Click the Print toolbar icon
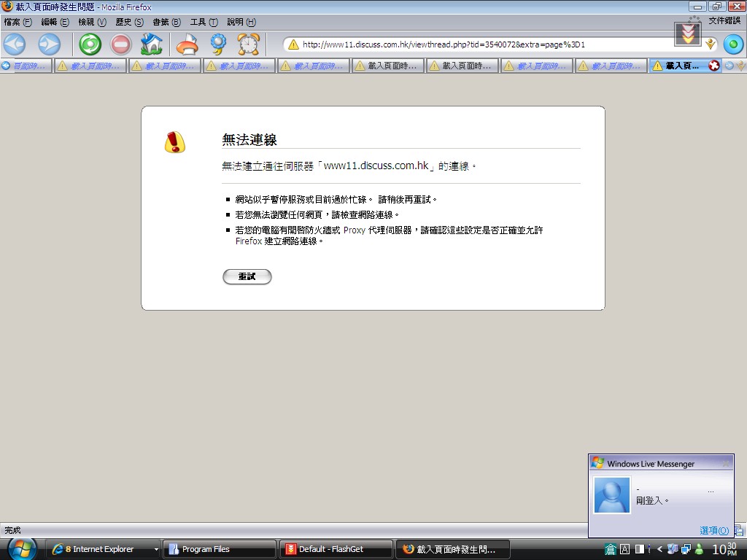Viewport: 747px width, 560px height. [x=187, y=44]
